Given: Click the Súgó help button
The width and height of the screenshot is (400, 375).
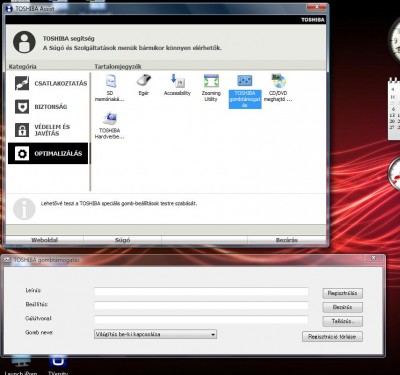Looking at the screenshot, I should [x=122, y=240].
